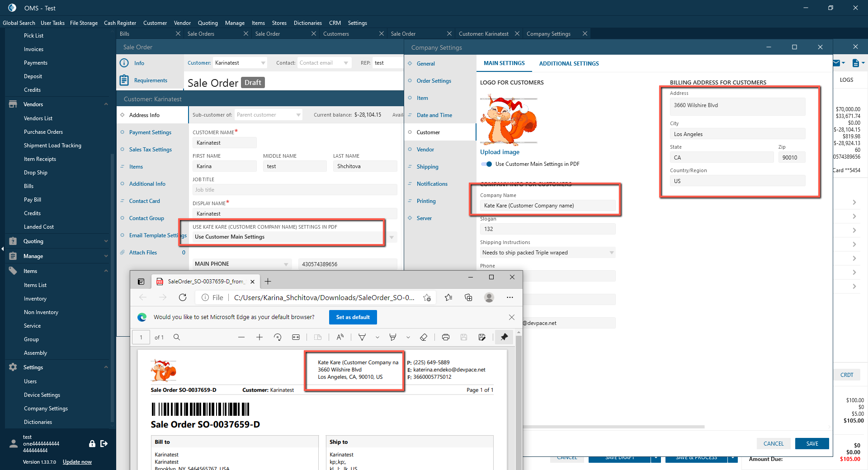Expand the Quoting sidebar section
Screen dimensions: 868x470
[x=106, y=241]
